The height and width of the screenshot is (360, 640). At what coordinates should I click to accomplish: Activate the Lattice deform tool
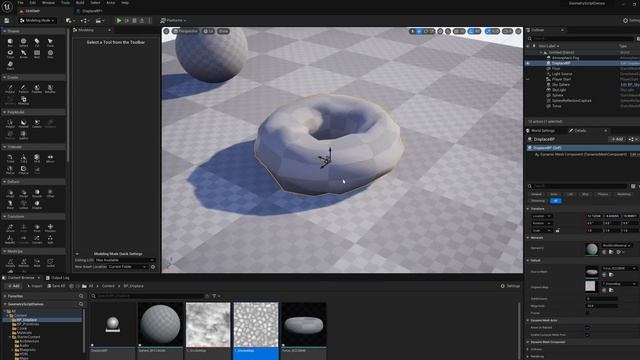(24, 204)
